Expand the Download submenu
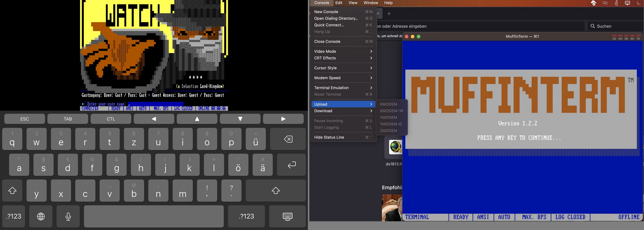 [x=343, y=111]
